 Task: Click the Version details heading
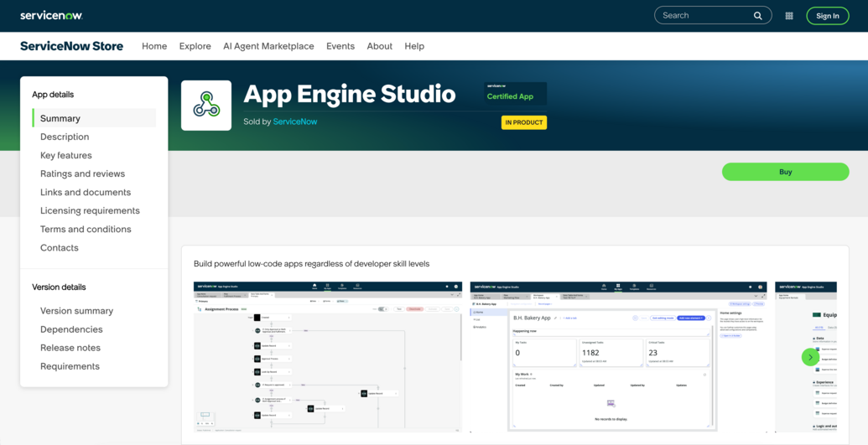pyautogui.click(x=60, y=287)
